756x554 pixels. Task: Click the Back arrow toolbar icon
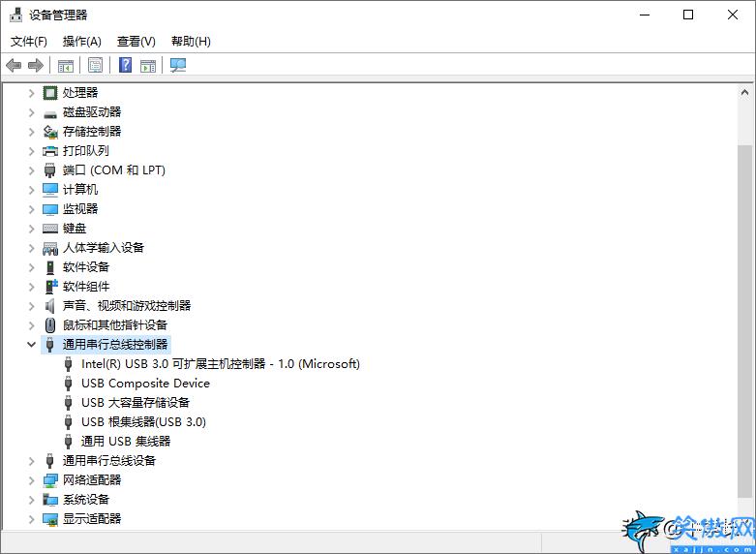coord(14,65)
